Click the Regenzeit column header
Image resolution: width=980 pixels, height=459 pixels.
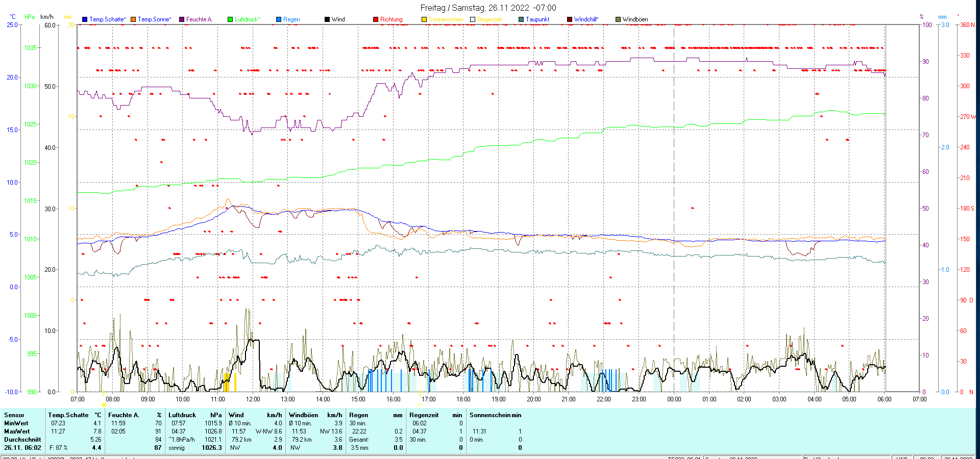(424, 415)
